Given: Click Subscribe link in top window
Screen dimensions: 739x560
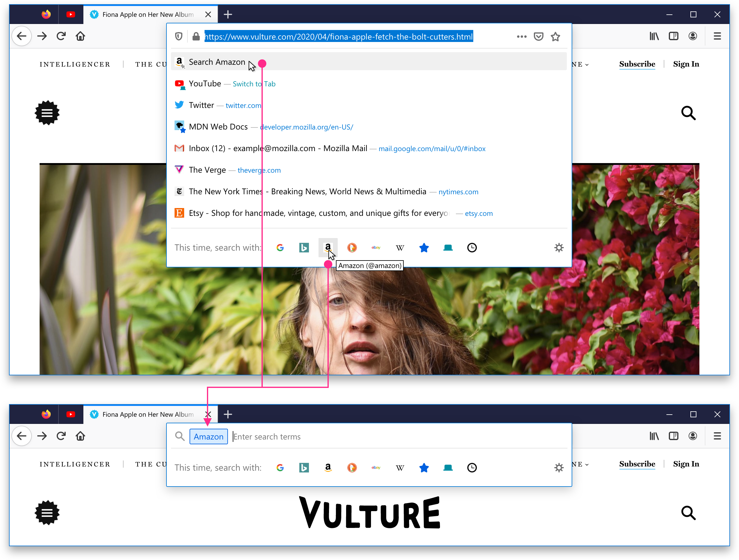Looking at the screenshot, I should click(637, 64).
